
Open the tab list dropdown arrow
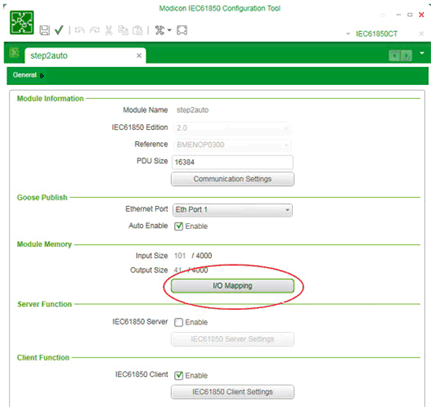point(422,53)
